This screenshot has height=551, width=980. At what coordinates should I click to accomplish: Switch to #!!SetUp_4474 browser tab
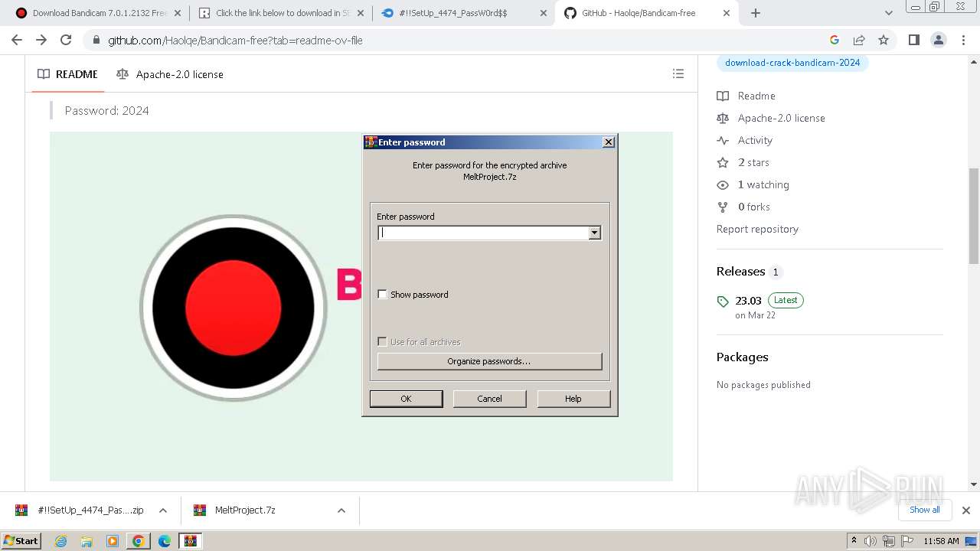[x=464, y=13]
